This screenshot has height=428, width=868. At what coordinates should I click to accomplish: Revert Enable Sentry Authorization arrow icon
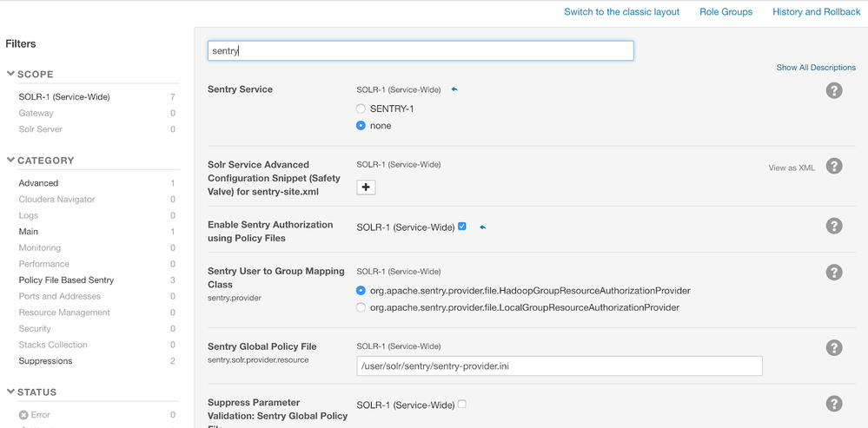[482, 227]
